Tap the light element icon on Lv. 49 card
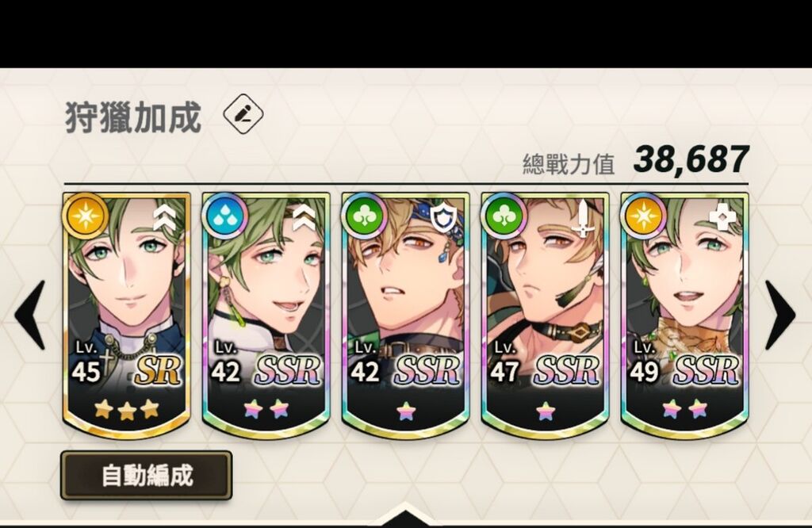The image size is (812, 528). tap(644, 216)
